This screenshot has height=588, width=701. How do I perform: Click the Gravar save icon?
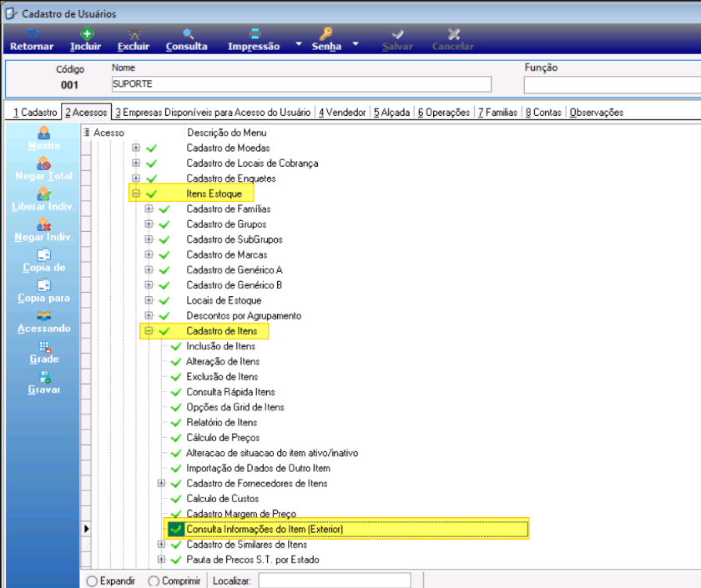pyautogui.click(x=45, y=377)
